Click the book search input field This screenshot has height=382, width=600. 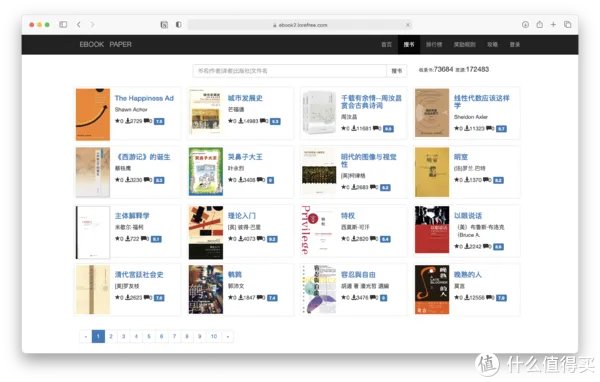click(290, 71)
